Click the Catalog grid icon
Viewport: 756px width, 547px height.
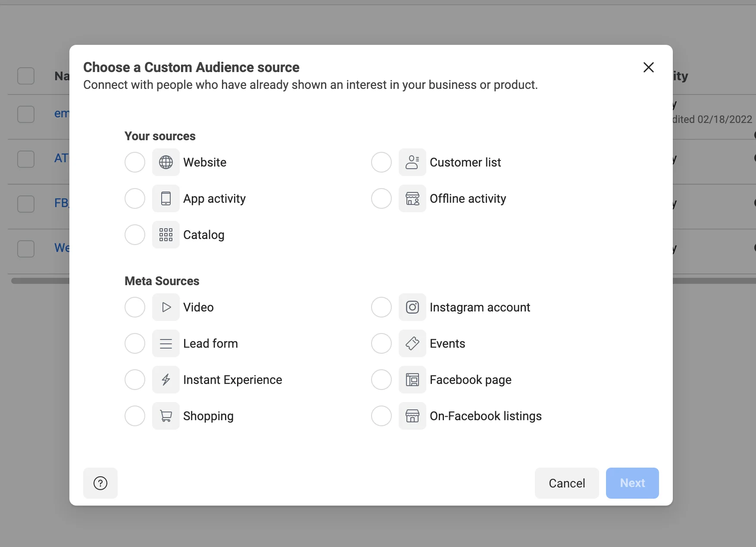[x=166, y=235]
